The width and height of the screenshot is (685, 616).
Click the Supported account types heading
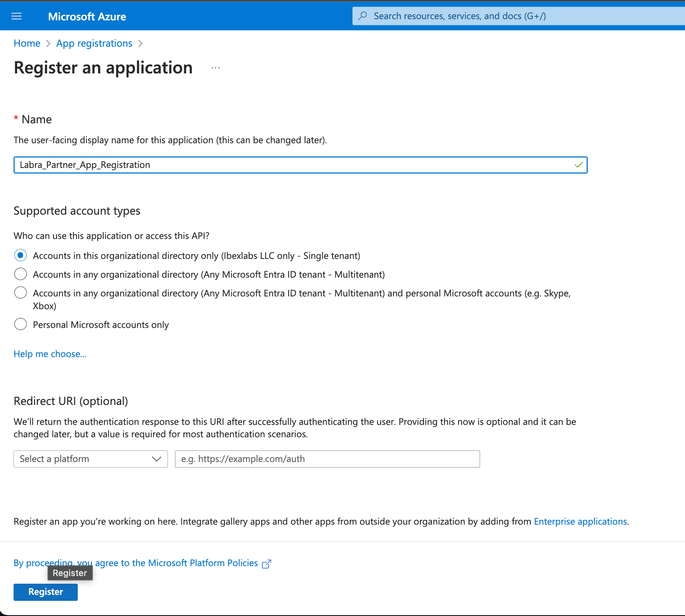[x=77, y=211]
